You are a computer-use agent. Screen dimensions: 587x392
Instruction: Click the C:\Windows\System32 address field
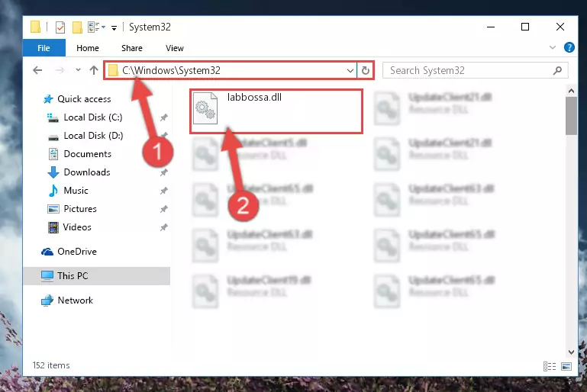(x=231, y=70)
